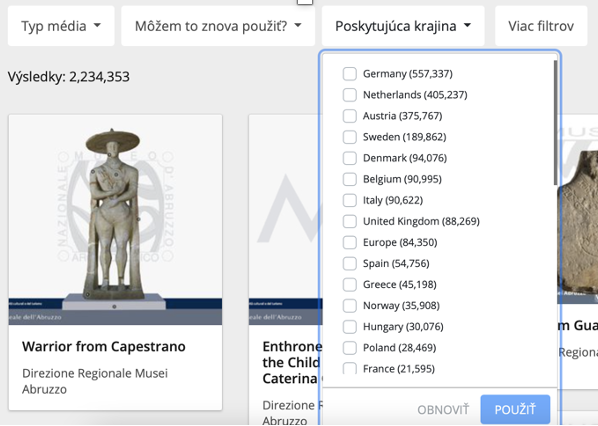Screen dimensions: 598x426
Task: Expand the Môžem to znova použiť filter
Action: 218,26
